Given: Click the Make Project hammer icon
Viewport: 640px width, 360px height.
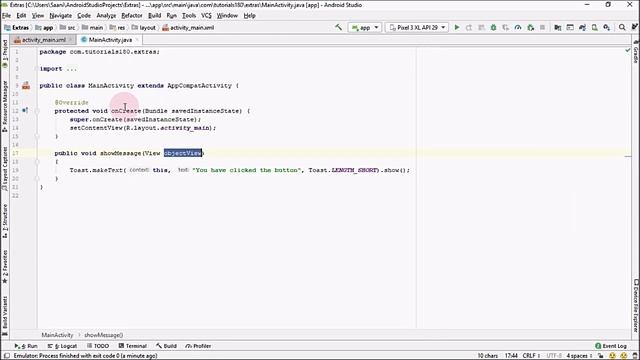Looking at the screenshot, I should (x=338, y=27).
